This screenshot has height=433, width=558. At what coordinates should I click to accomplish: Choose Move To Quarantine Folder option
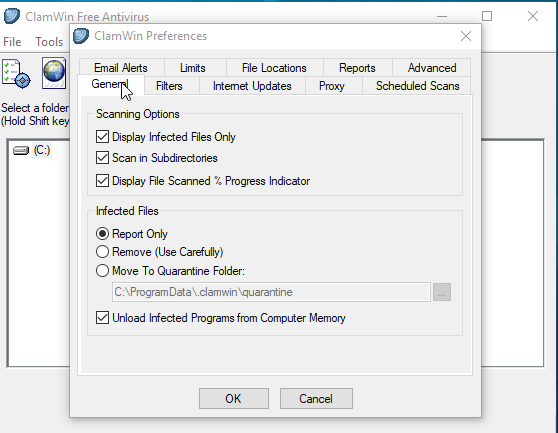[x=102, y=271]
